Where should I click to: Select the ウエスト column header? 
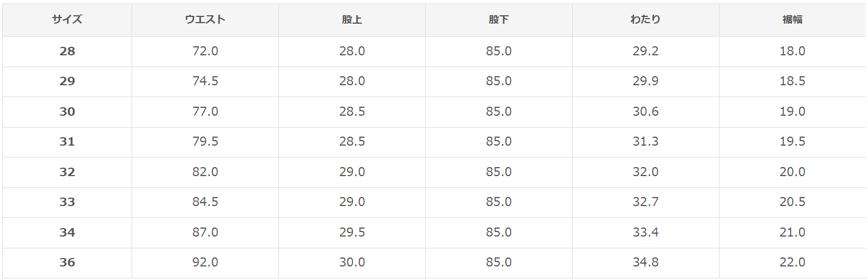click(x=205, y=20)
